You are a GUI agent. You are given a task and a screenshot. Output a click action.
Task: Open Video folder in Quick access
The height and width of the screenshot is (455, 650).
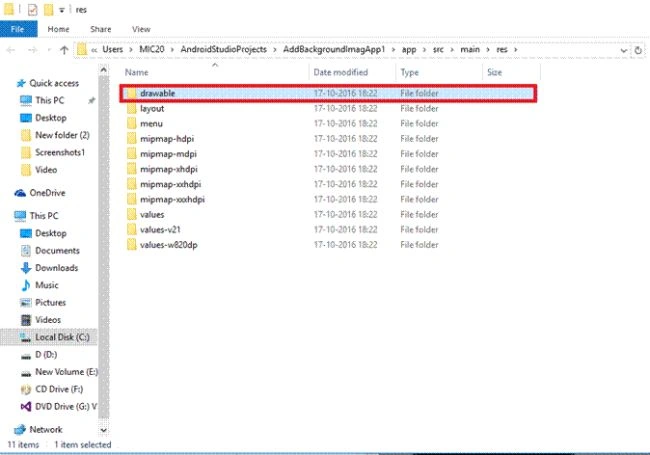[46, 170]
